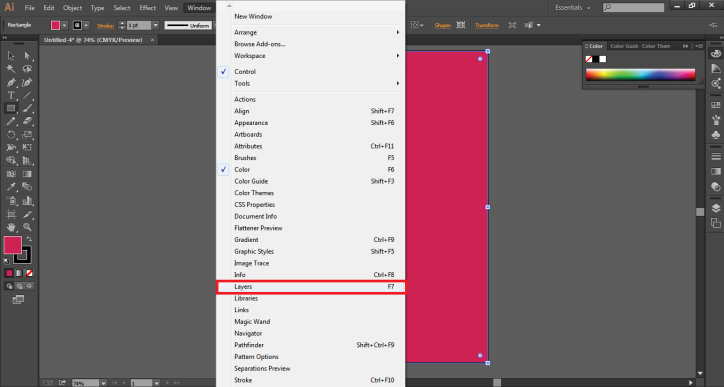
Task: Select the Pen tool
Action: [x=11, y=83]
